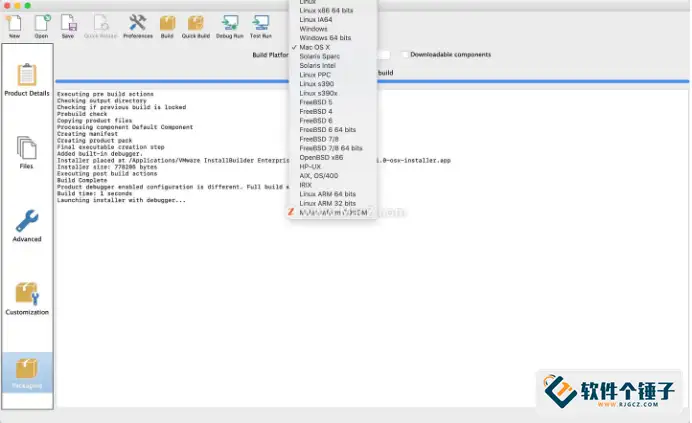
Task: Choose the plain FreeBSD 6 entry
Action: point(316,121)
